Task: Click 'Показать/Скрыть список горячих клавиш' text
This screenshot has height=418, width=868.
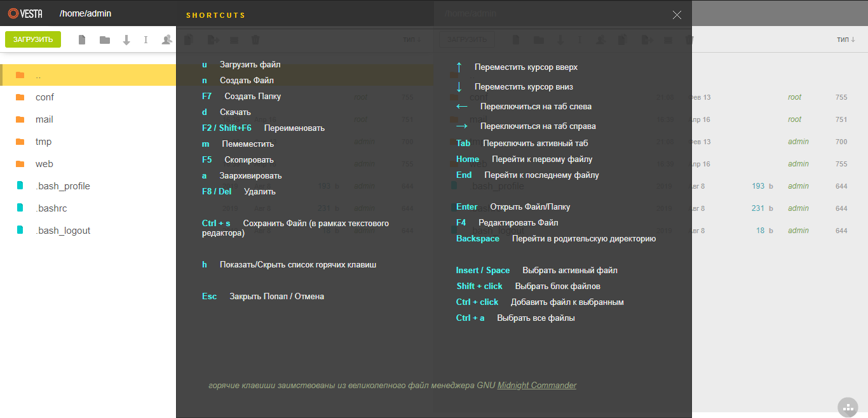Action: point(298,265)
